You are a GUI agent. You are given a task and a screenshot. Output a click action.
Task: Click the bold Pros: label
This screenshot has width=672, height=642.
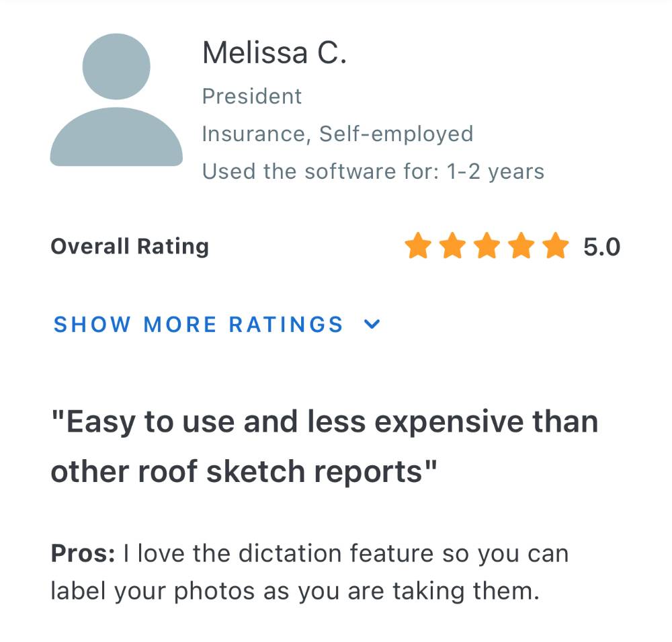pos(83,553)
